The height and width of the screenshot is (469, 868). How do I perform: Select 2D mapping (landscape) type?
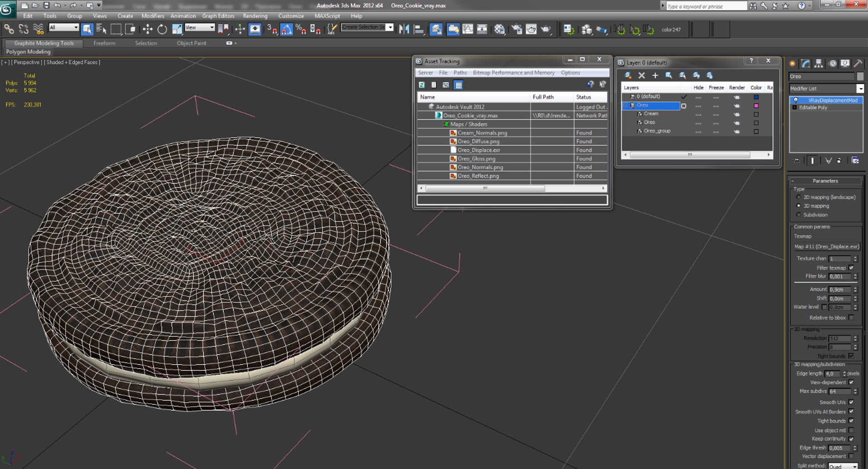(798, 197)
